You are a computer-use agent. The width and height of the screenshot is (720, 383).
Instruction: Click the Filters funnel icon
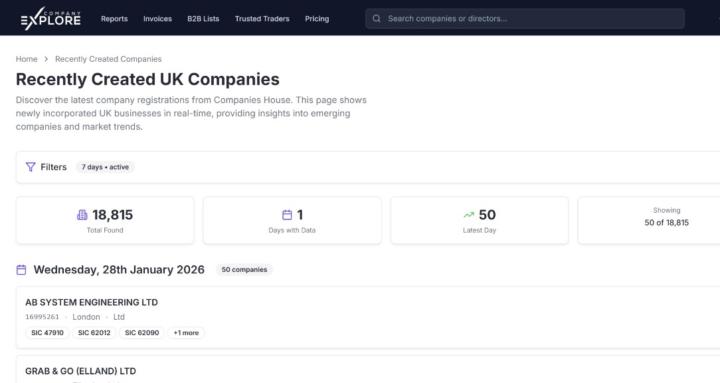[x=31, y=167]
